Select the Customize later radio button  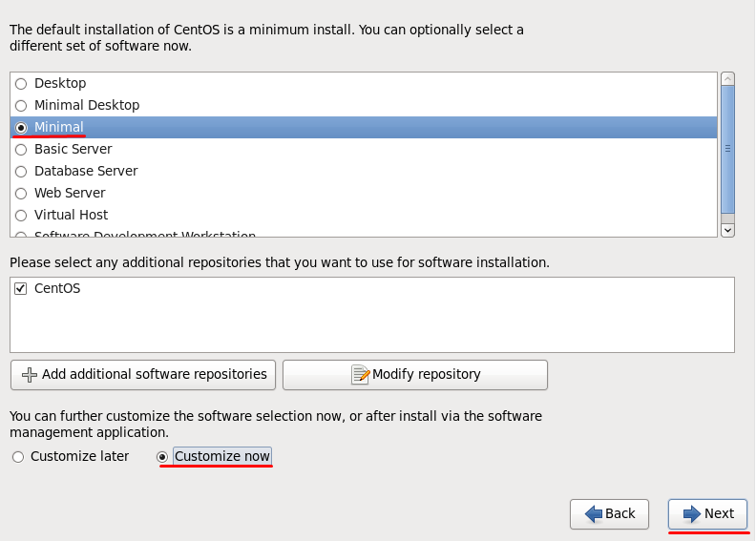18,457
